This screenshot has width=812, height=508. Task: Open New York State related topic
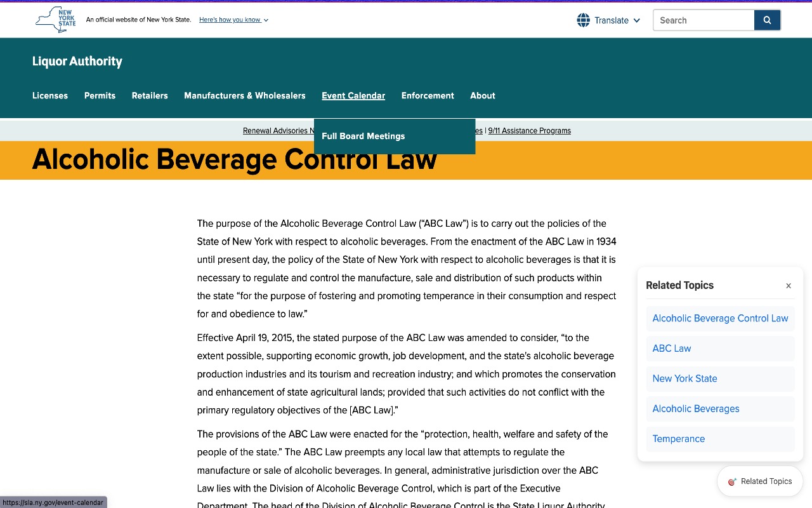(x=720, y=378)
